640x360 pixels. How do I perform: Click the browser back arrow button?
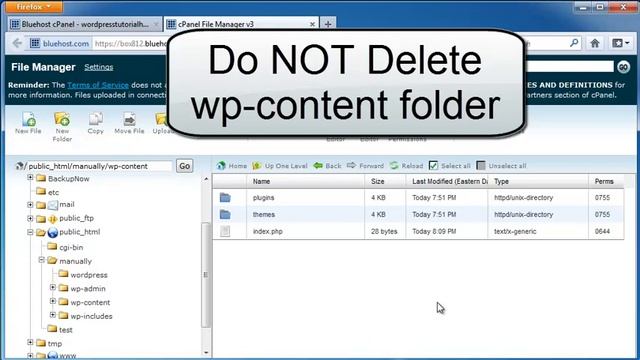click(17, 43)
